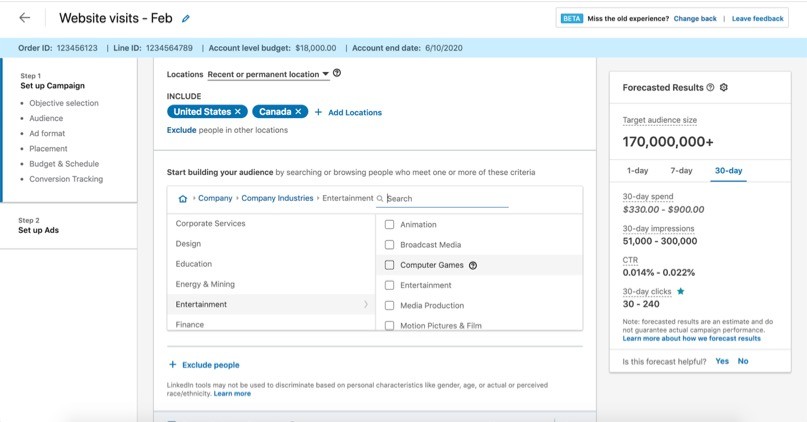Click the pencil icon to edit campaign name
Image resolution: width=807 pixels, height=422 pixels.
pyautogui.click(x=186, y=19)
